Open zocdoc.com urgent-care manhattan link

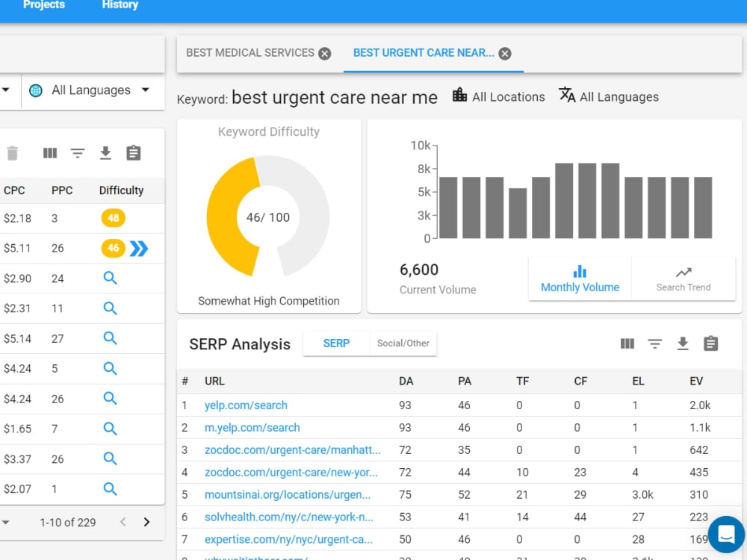tap(293, 450)
